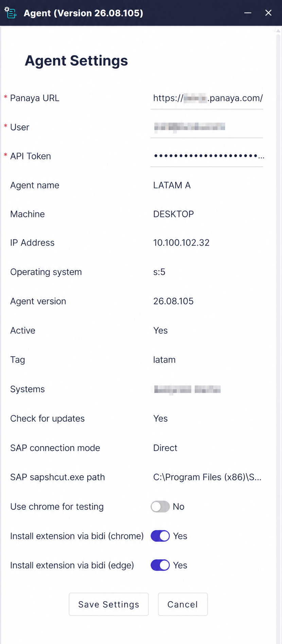The height and width of the screenshot is (644, 282).
Task: Click the vertical scrollbar up arrow
Action: click(x=278, y=31)
